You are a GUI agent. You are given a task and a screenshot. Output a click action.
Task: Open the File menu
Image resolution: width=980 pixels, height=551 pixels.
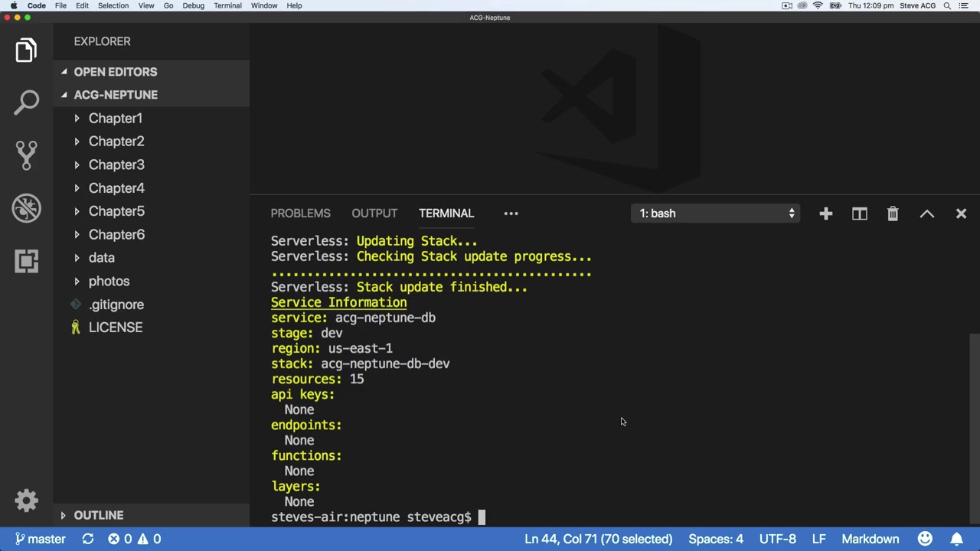pos(60,5)
